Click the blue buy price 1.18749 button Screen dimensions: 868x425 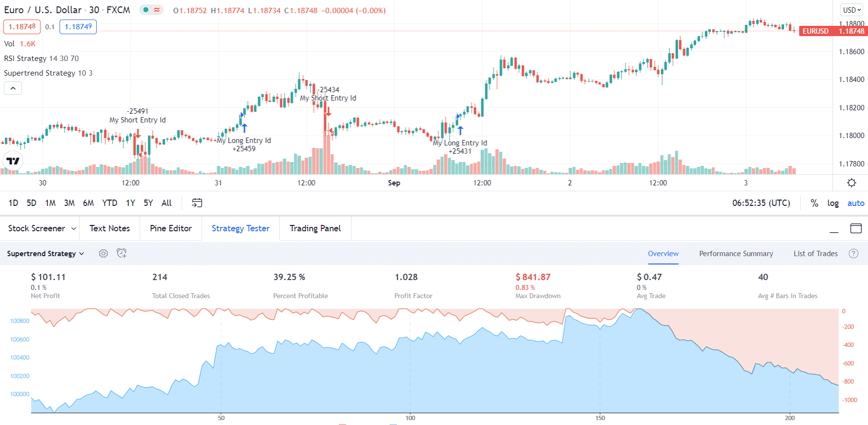78,27
